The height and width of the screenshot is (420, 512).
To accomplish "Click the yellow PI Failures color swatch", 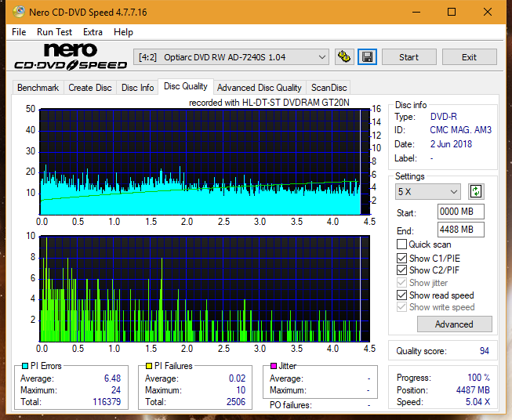I will (x=149, y=366).
